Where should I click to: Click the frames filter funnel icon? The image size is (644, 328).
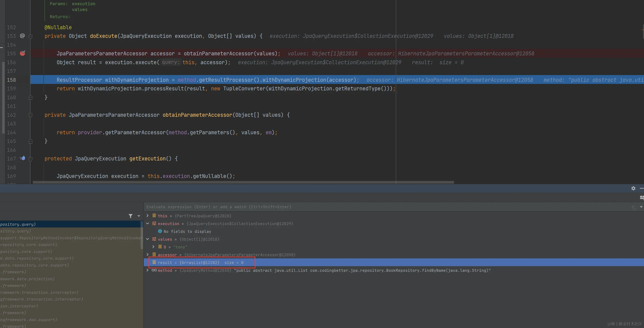point(130,216)
